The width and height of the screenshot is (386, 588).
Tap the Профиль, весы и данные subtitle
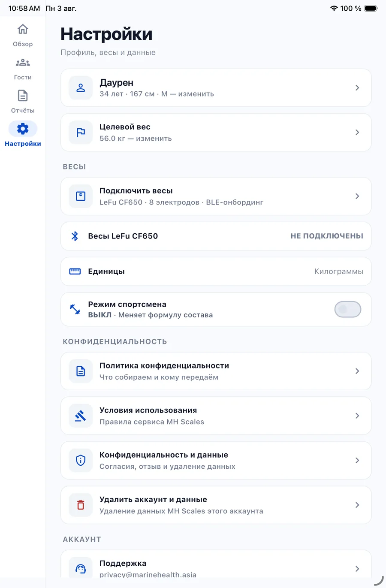108,52
